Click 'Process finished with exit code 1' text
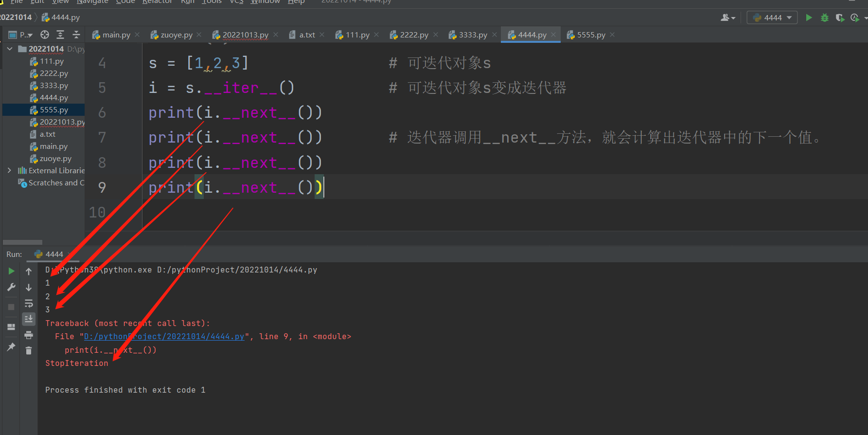 (125, 390)
